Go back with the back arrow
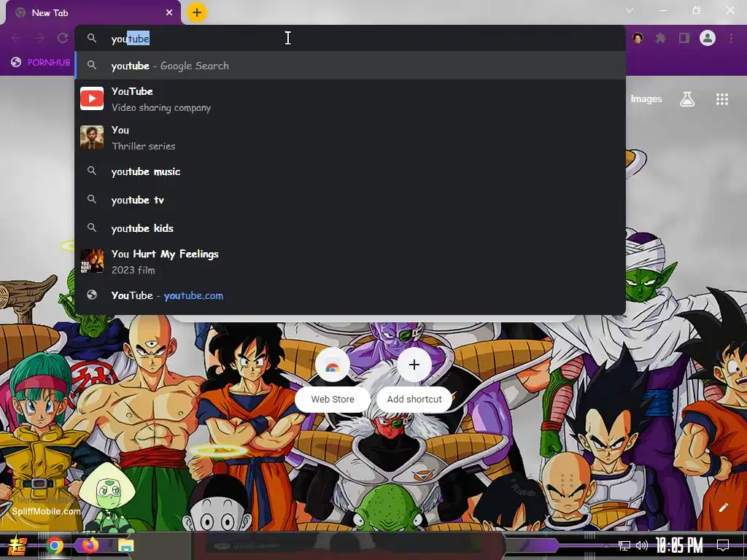This screenshot has width=747, height=560. point(16,38)
